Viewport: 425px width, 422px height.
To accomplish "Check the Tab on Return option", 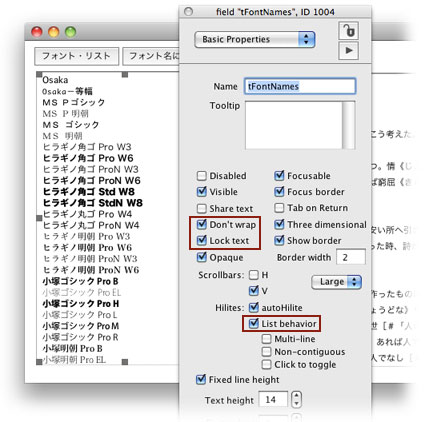I will 279,208.
